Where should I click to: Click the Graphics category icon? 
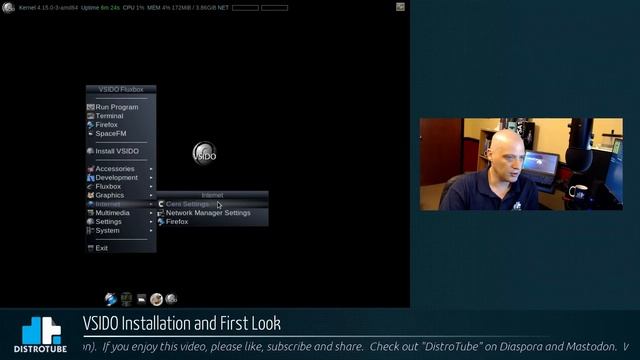[x=91, y=195]
